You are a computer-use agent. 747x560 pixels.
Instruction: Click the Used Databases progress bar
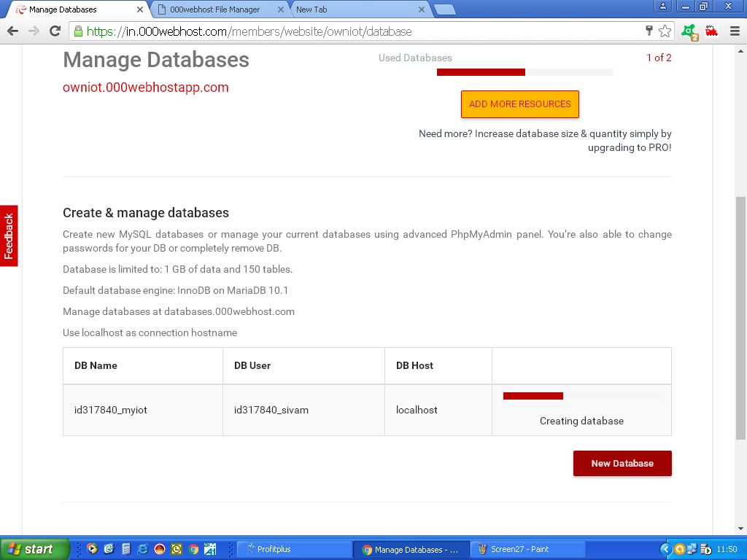pos(525,72)
